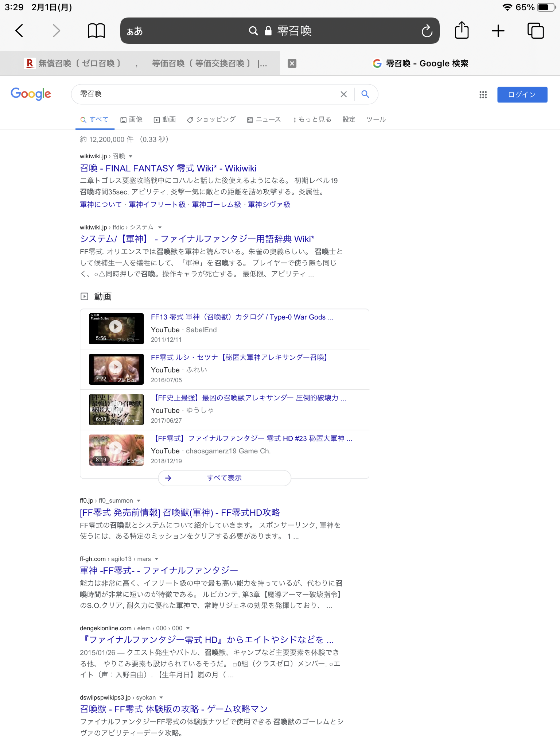The height and width of the screenshot is (747, 560).
Task: Expand dropdown arrow next to ffdic › システム
Action: (x=160, y=228)
